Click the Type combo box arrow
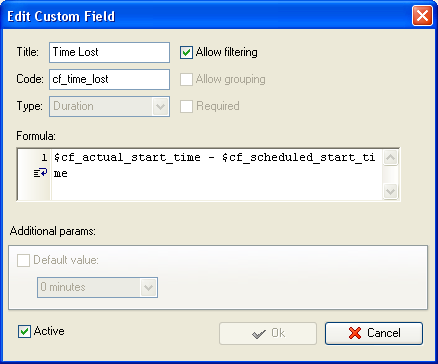The height and width of the screenshot is (364, 438). pos(160,107)
